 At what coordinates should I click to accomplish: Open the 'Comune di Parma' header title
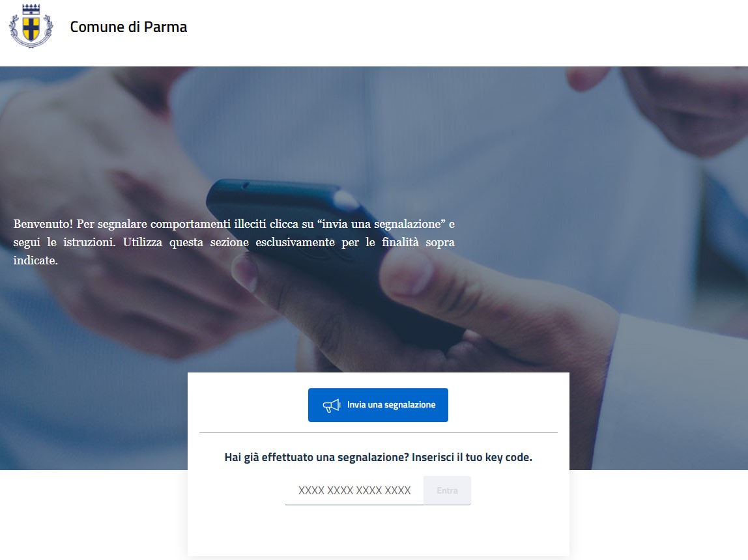coord(128,27)
